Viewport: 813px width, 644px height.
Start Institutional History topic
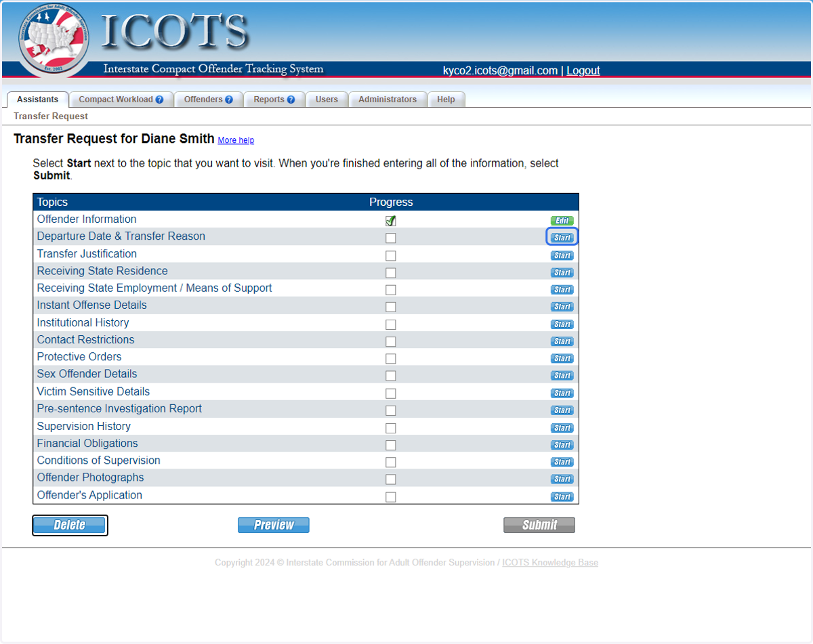coord(562,324)
